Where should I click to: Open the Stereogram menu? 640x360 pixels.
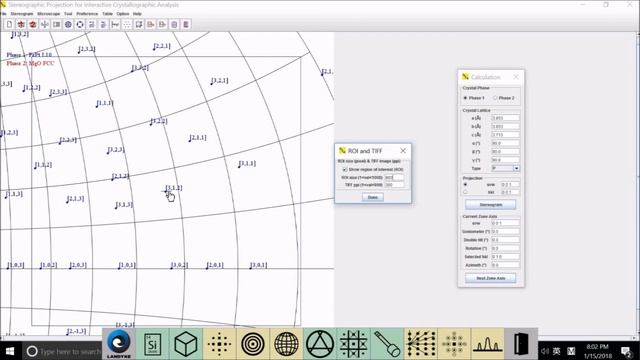point(22,13)
